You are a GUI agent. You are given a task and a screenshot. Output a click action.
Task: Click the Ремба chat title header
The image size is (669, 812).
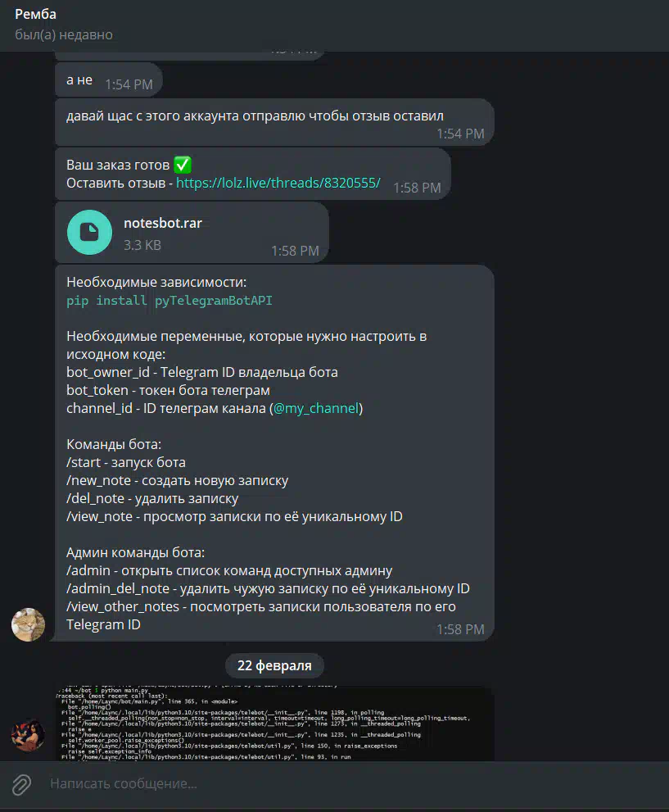(35, 14)
